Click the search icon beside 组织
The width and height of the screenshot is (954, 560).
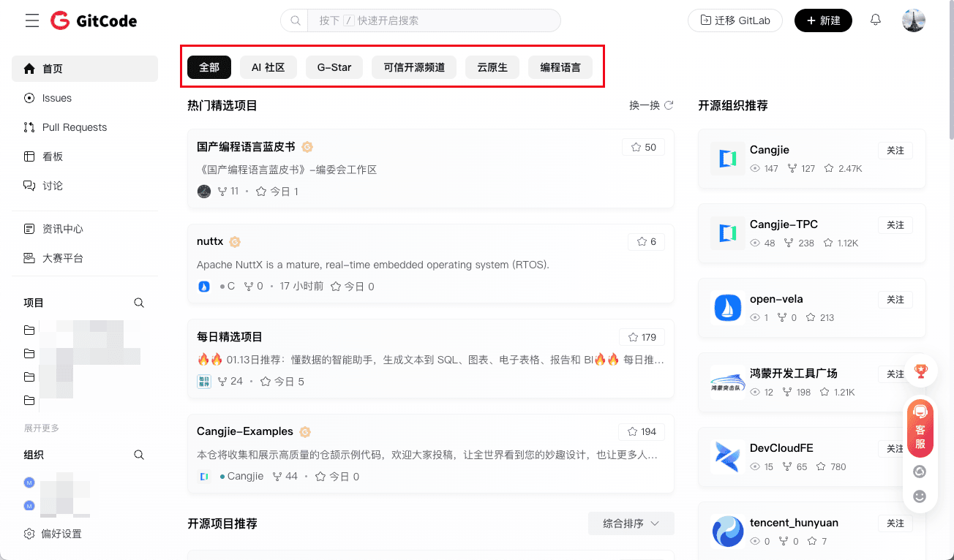click(x=139, y=455)
